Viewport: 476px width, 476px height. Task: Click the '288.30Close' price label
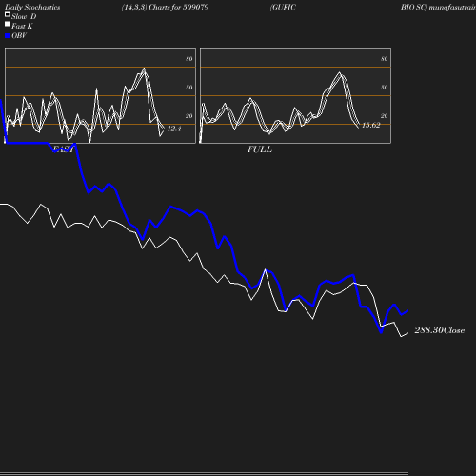pyautogui.click(x=440, y=330)
